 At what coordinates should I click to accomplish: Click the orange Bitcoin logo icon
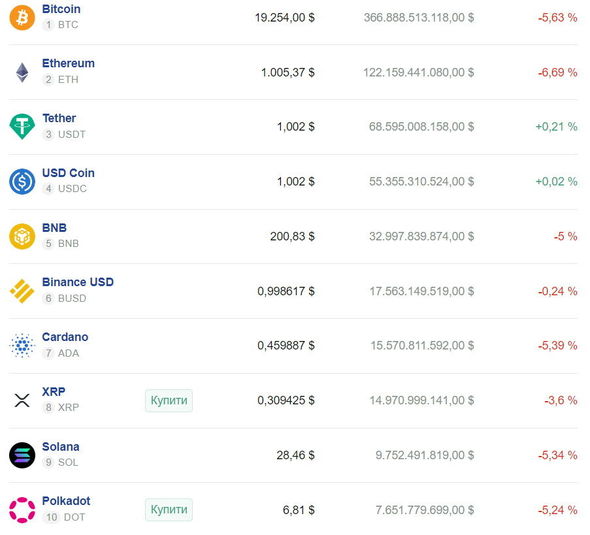(22, 17)
